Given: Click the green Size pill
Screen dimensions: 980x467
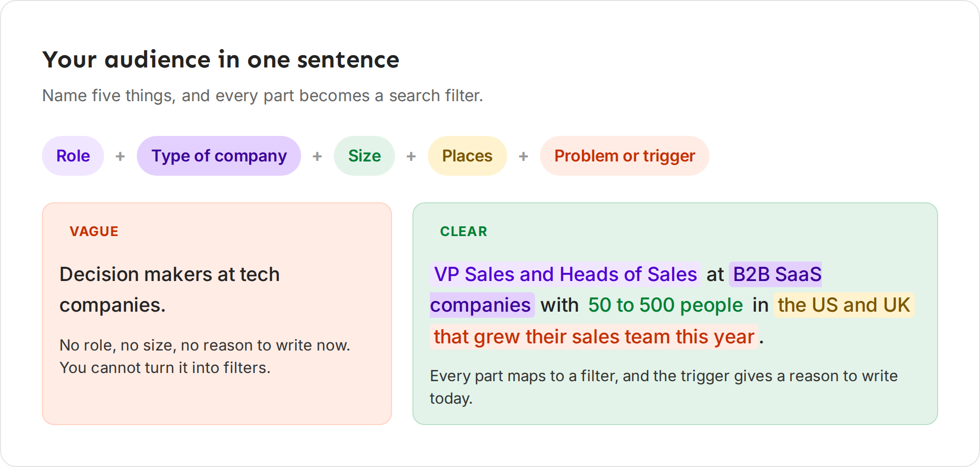Looking at the screenshot, I should [364, 156].
